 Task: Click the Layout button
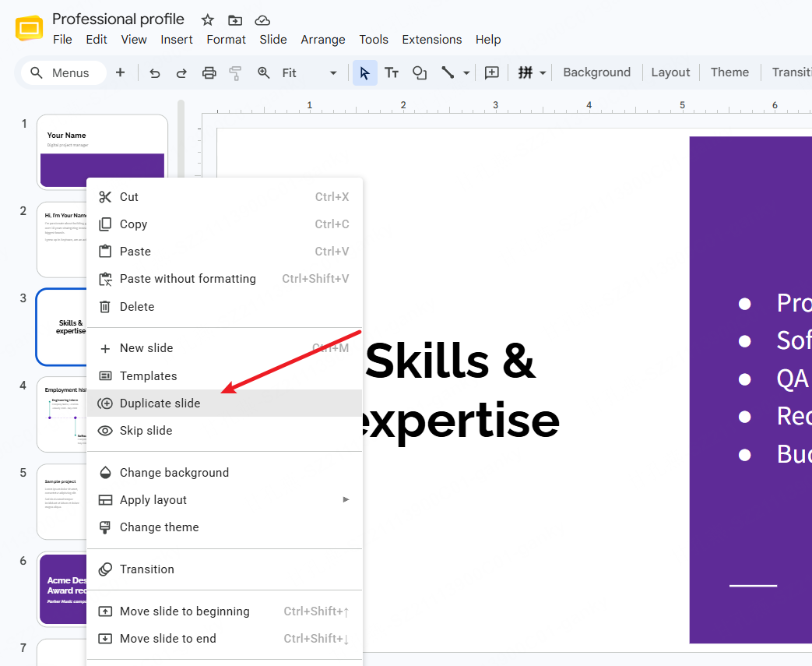tap(670, 72)
